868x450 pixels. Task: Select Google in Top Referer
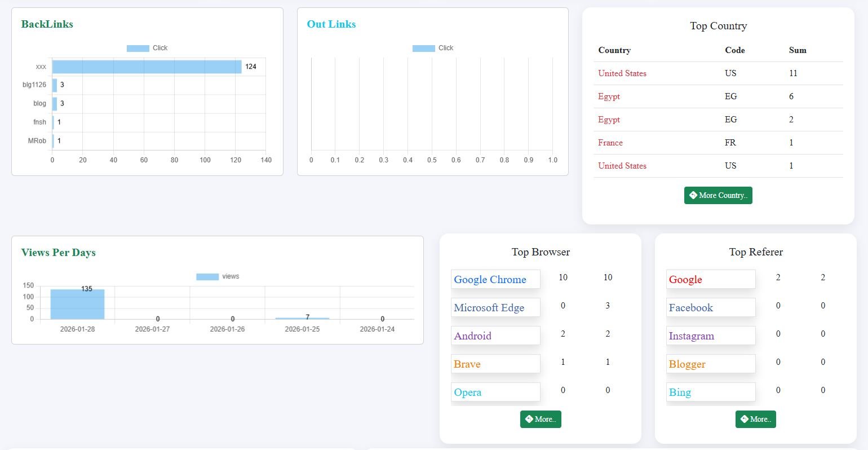tap(711, 279)
